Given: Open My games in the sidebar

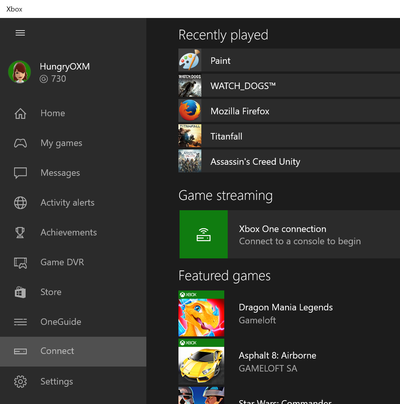Looking at the screenshot, I should click(73, 143).
